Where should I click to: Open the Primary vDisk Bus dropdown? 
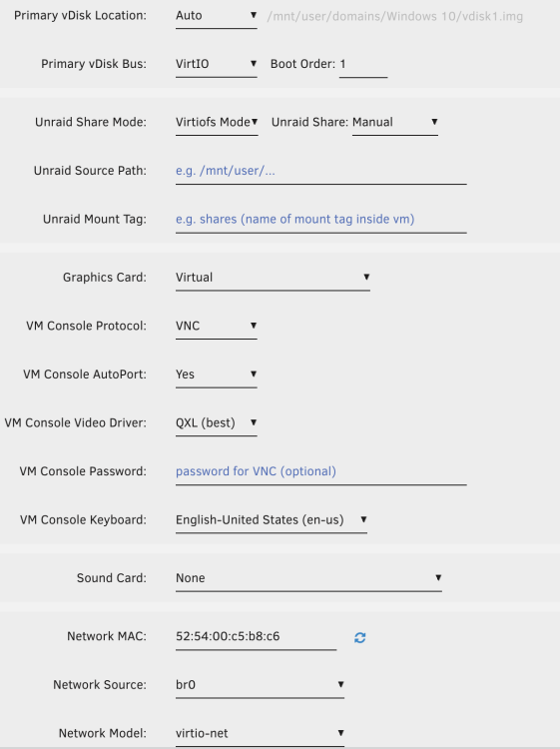[x=217, y=65]
